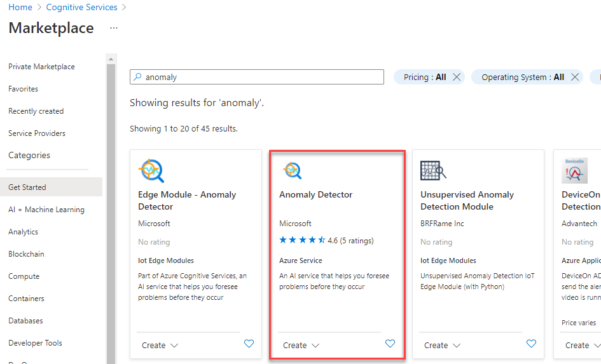Click the search magnifier icon
The image size is (601, 364).
tap(137, 77)
